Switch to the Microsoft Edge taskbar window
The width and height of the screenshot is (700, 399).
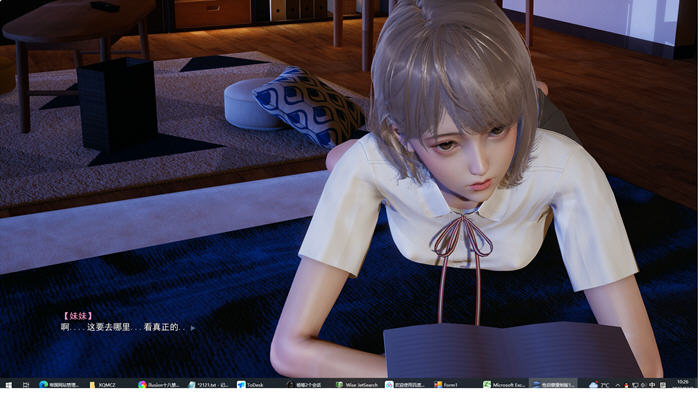click(x=58, y=384)
